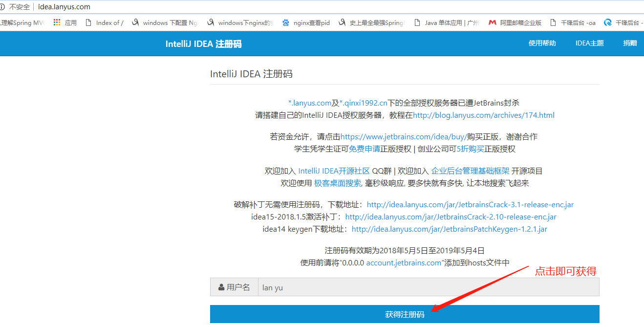This screenshot has width=644, height=327.
Task: Open the *.lanyus.com link
Action: pyautogui.click(x=310, y=103)
